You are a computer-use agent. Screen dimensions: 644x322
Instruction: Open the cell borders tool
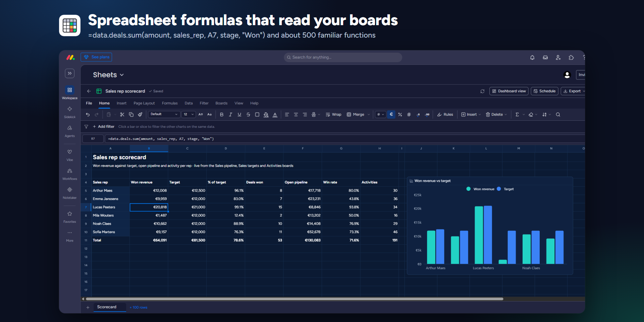pyautogui.click(x=257, y=115)
